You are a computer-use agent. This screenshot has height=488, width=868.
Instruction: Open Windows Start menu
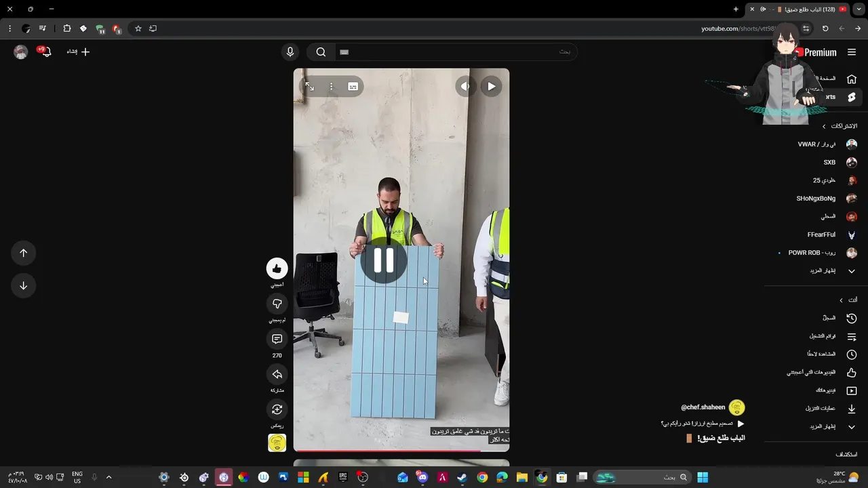click(x=703, y=477)
